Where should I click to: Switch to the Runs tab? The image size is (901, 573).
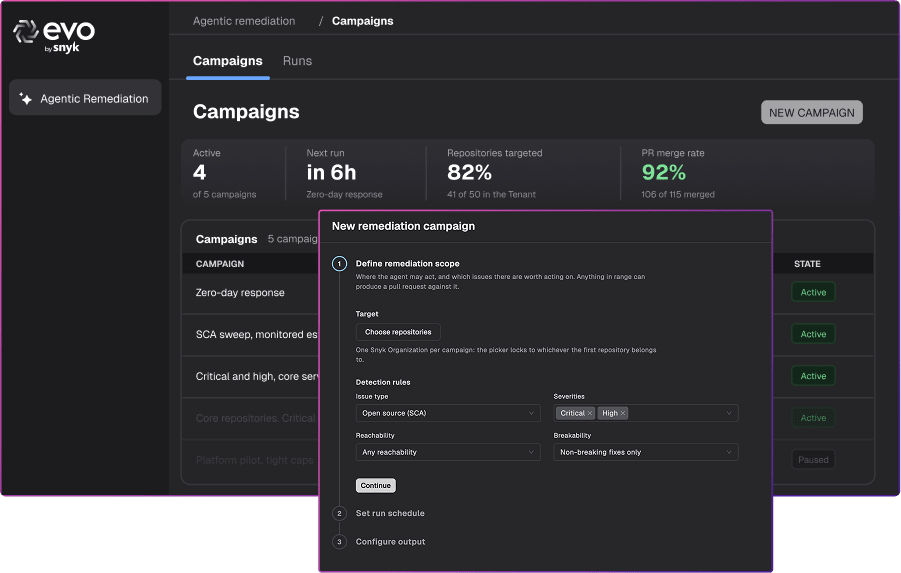coord(297,61)
